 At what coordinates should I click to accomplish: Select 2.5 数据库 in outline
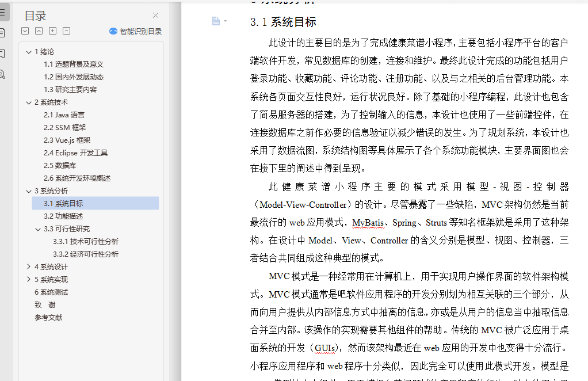(60, 165)
